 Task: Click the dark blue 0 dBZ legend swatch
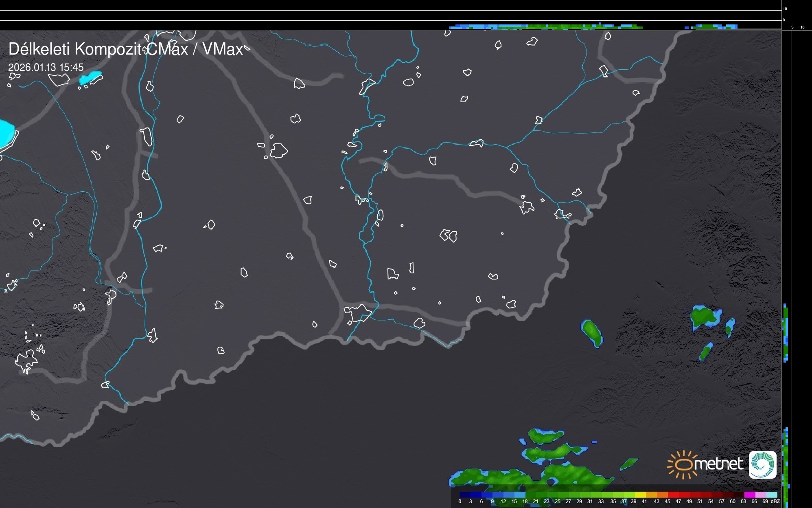click(465, 495)
